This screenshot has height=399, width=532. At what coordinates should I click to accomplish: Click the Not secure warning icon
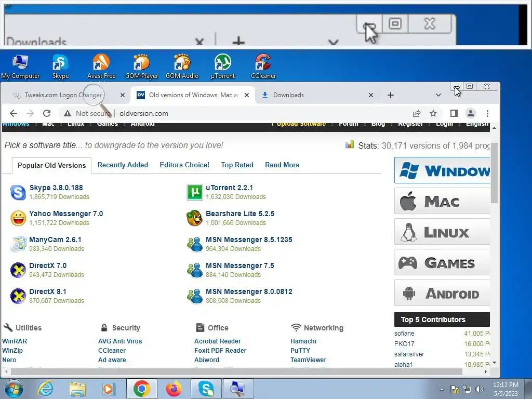(x=68, y=113)
